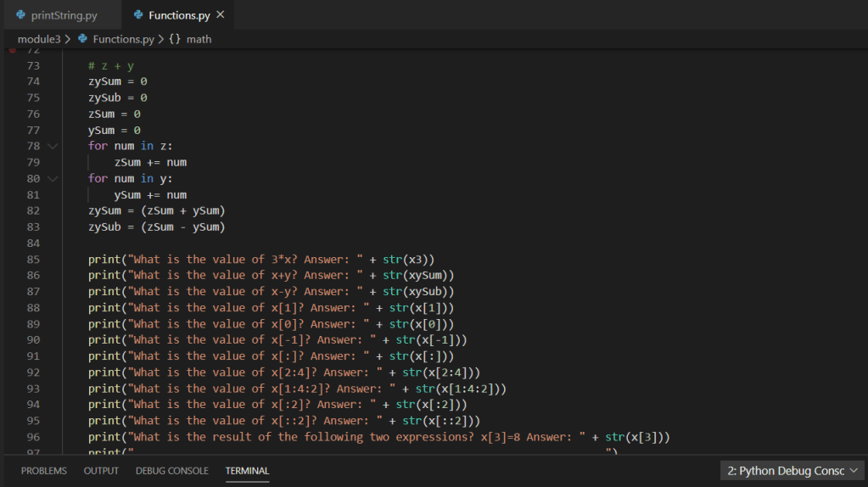Click the curly braces math symbol icon

(175, 39)
